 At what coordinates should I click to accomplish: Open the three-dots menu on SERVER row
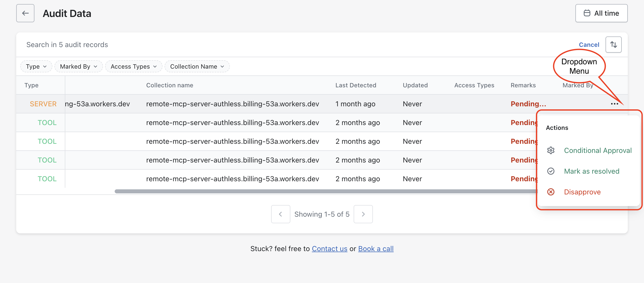tap(614, 104)
